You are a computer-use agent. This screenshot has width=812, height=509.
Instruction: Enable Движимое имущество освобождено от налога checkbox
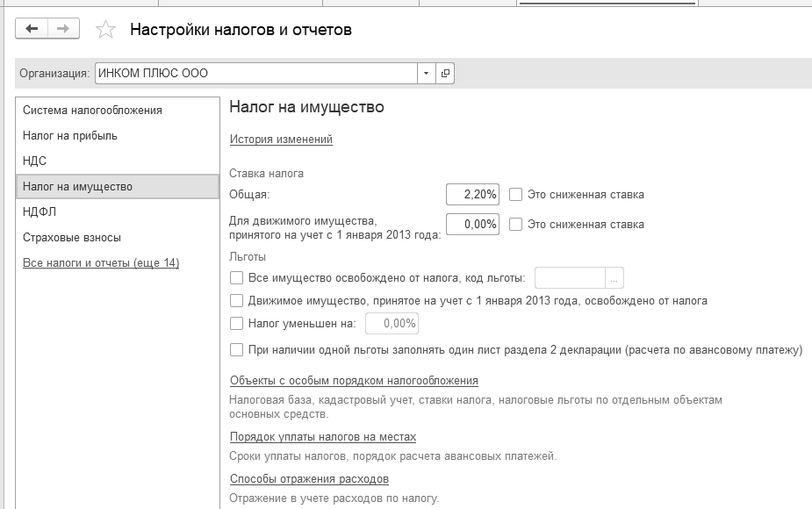(x=236, y=301)
